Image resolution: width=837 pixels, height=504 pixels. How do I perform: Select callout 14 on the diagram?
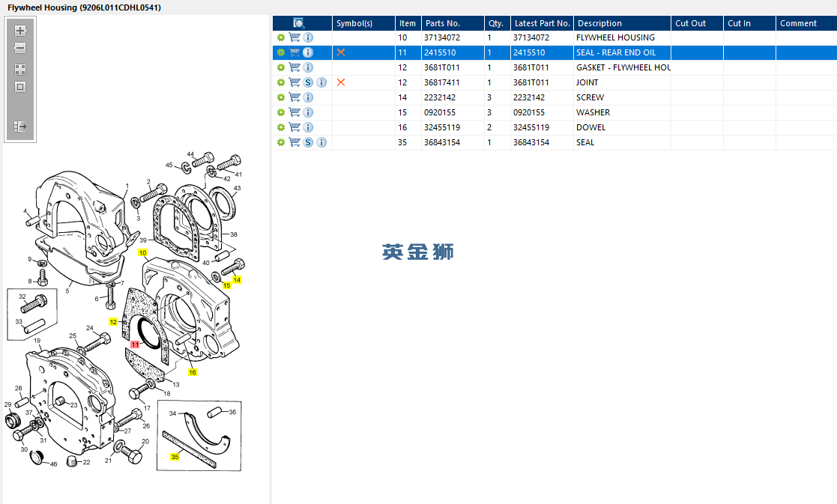(x=237, y=279)
